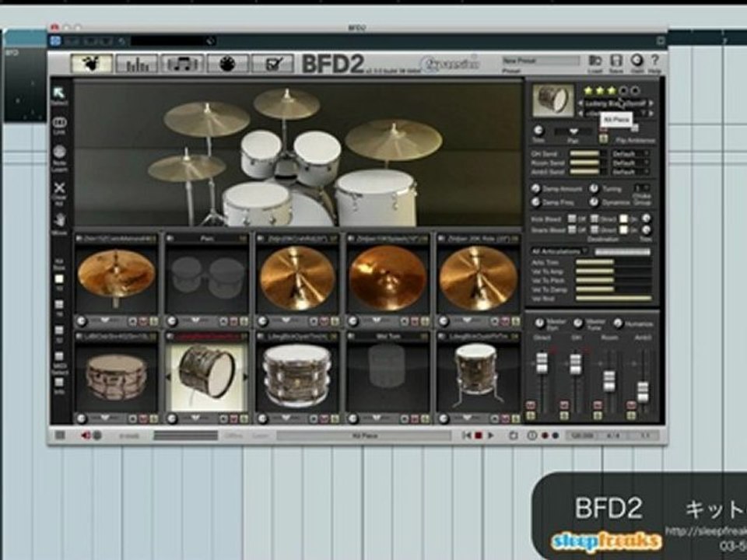
Task: Activate the Note Learn tool
Action: 59,152
